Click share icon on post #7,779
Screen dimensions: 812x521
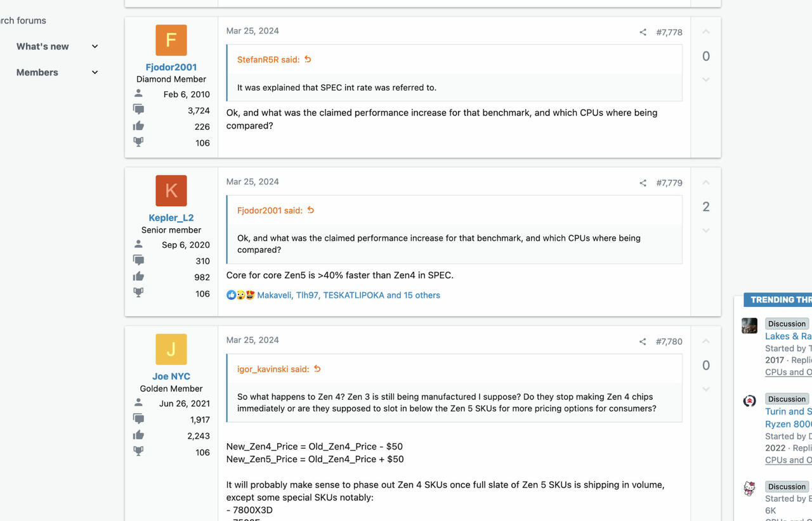[x=643, y=183]
